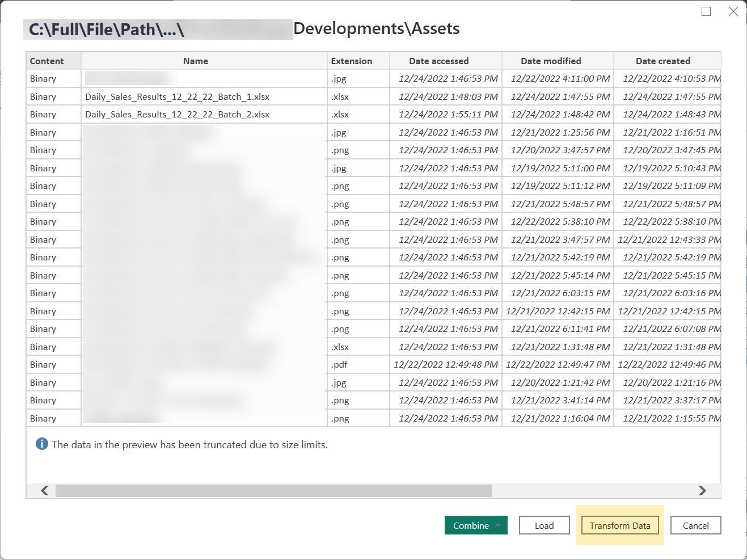Viewport: 747px width, 560px height.
Task: Click date modified 12/21/2022 5:45:14 PM
Action: [560, 275]
